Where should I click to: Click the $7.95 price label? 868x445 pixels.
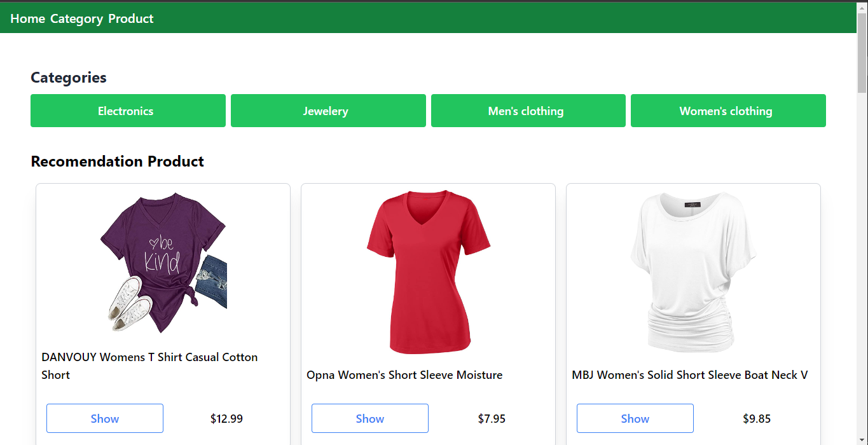[492, 418]
